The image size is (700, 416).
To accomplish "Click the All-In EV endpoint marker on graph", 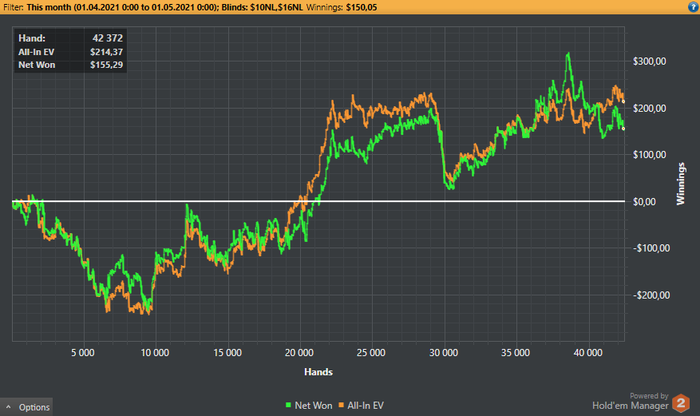I will tap(623, 102).
